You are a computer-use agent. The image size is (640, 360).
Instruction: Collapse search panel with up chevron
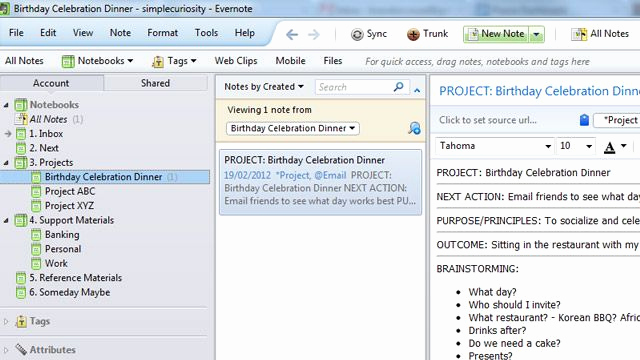pyautogui.click(x=417, y=90)
